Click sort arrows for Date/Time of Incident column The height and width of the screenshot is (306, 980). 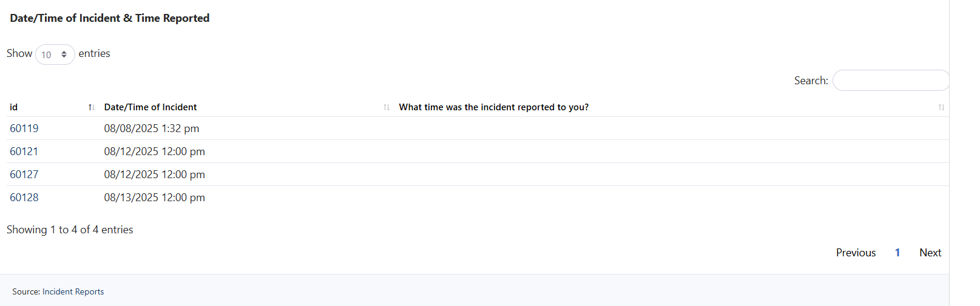click(x=387, y=107)
